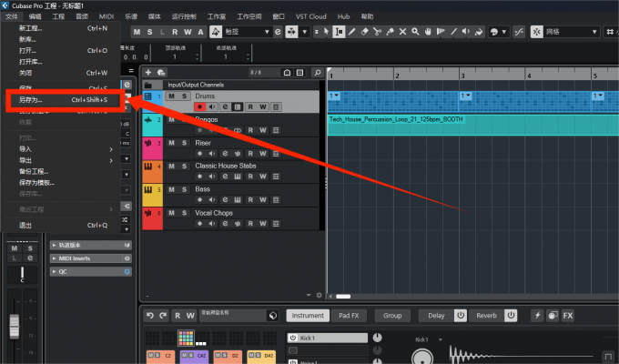
Task: Select the Split scissors tool
Action: pyautogui.click(x=378, y=32)
